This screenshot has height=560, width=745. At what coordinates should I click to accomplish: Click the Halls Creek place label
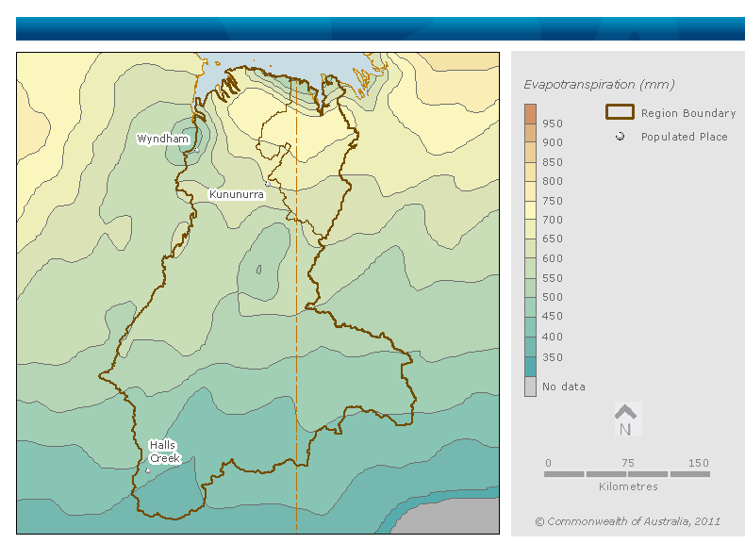tap(164, 452)
